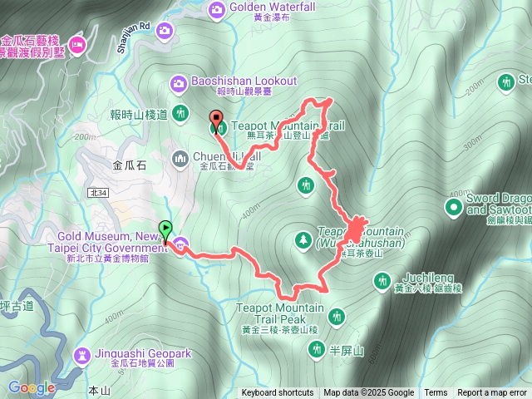This screenshot has width=532, height=399.
Task: Select the Baoshishan Lookout camera pin
Action: [x=178, y=84]
